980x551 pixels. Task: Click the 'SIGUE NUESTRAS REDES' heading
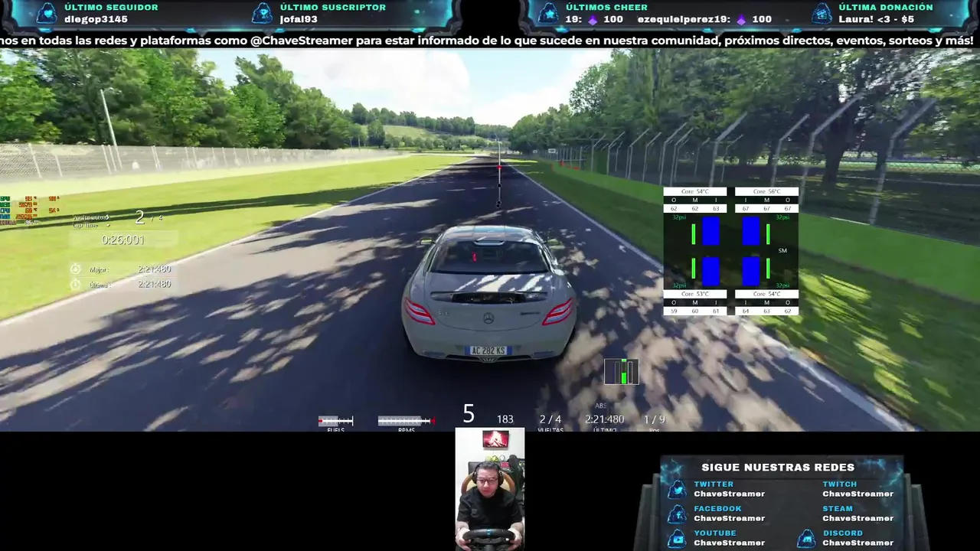778,467
